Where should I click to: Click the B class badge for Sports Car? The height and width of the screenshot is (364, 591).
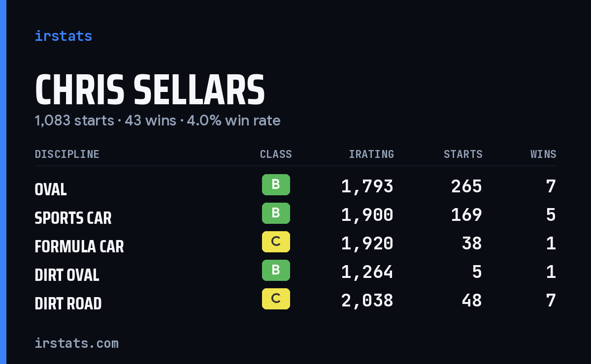point(276,213)
